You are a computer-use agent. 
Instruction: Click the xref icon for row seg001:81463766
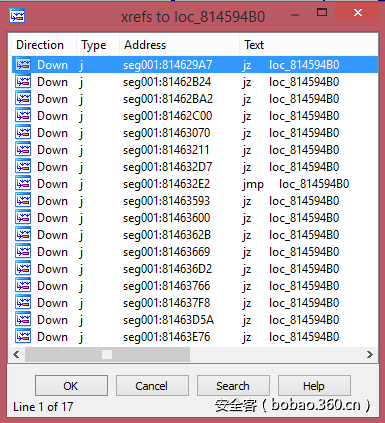(x=23, y=286)
